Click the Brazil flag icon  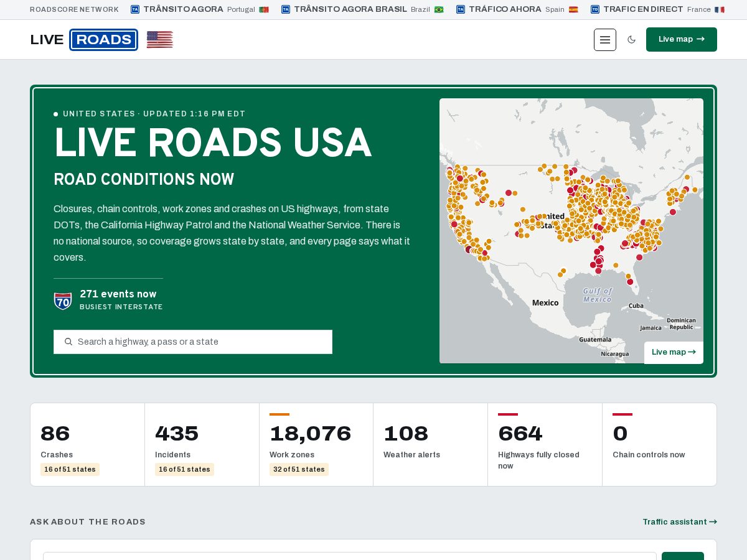tap(439, 9)
